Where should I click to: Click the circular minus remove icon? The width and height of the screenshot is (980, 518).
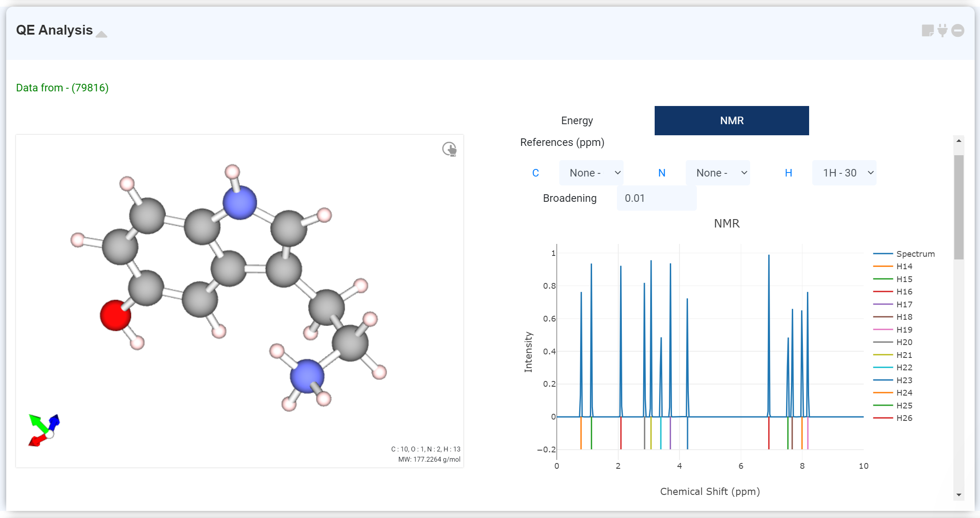click(958, 31)
